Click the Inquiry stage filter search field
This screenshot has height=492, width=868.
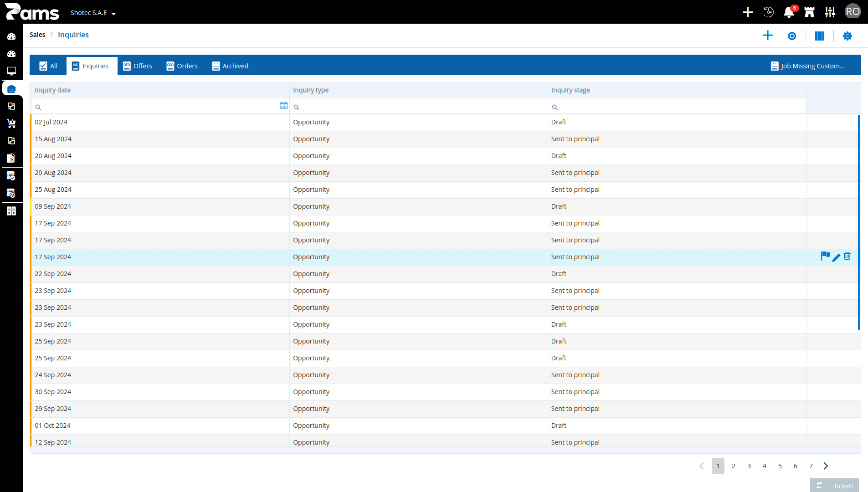tap(677, 107)
